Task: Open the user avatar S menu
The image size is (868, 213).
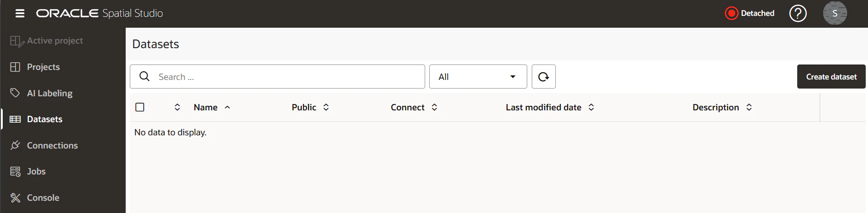Action: pos(835,13)
